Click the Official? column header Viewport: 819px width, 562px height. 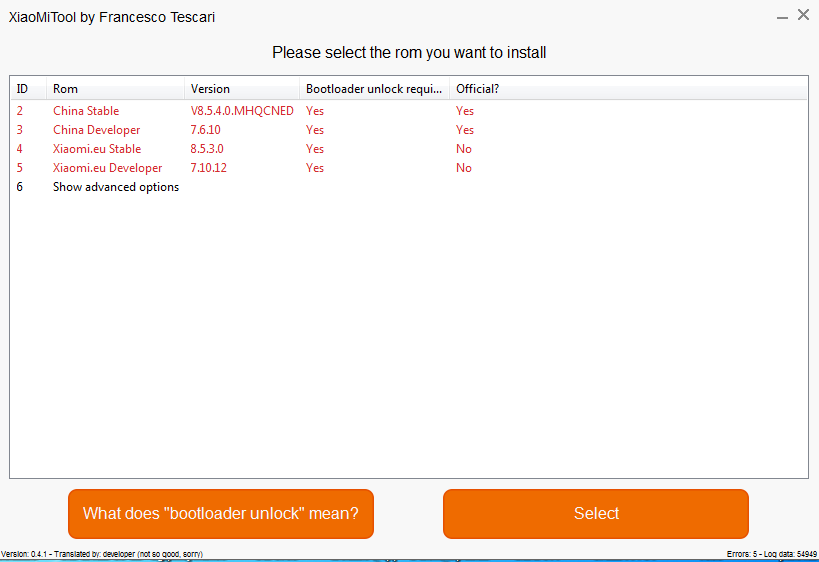click(477, 89)
